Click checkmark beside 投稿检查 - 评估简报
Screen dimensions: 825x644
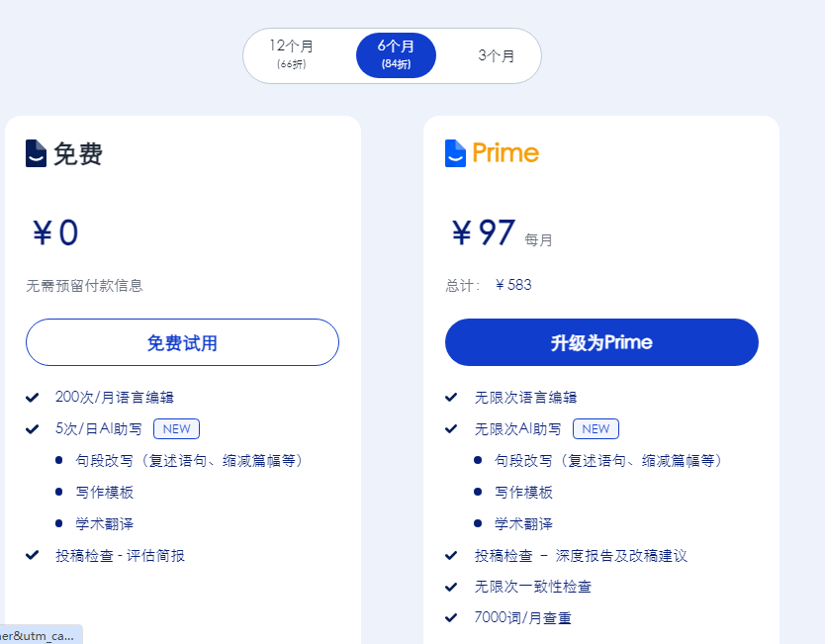pyautogui.click(x=33, y=555)
